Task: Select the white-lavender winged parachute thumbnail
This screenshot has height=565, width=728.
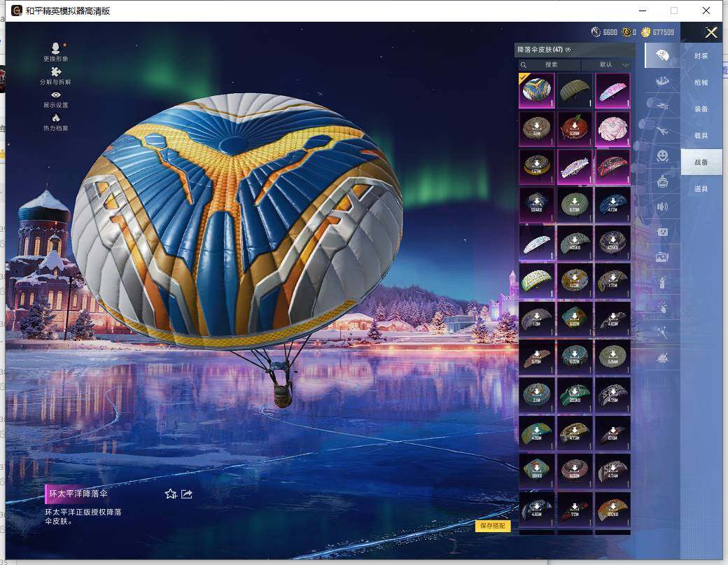Action: point(574,167)
